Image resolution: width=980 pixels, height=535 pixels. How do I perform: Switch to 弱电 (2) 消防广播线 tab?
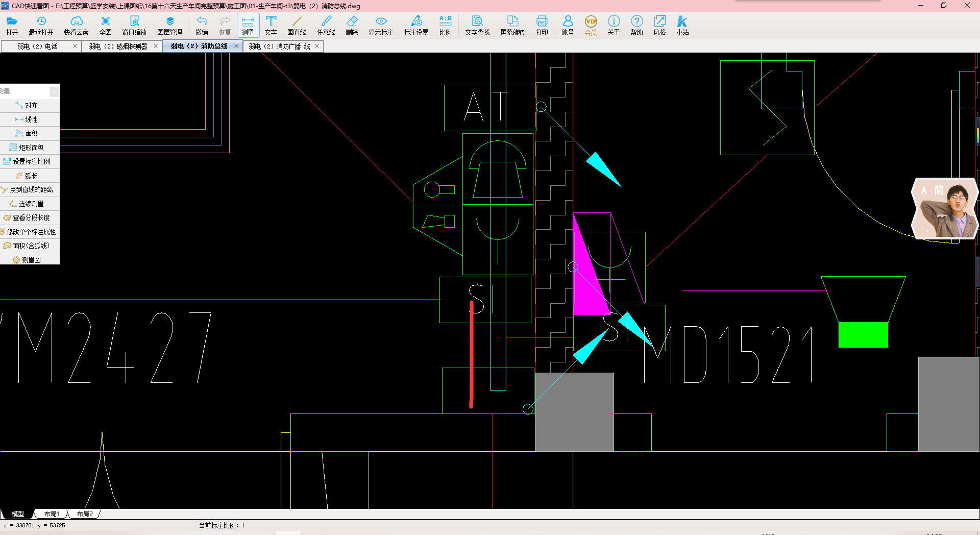click(279, 46)
